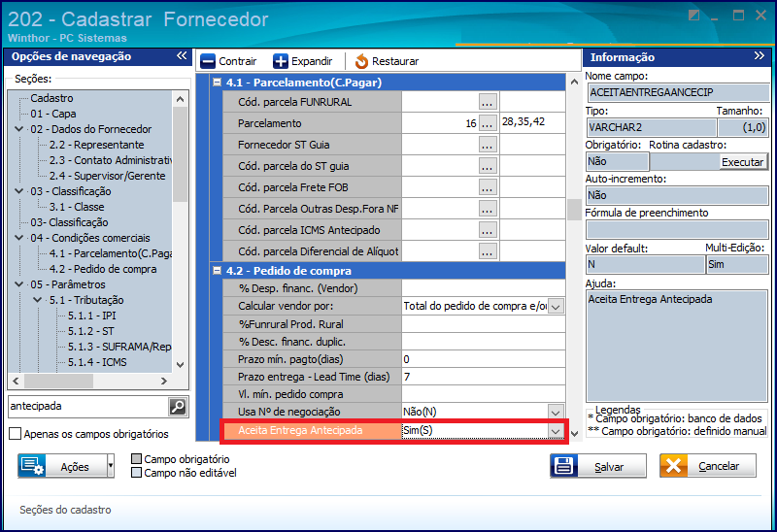Select 5.1.2 - ST section
The image size is (777, 532).
click(91, 331)
